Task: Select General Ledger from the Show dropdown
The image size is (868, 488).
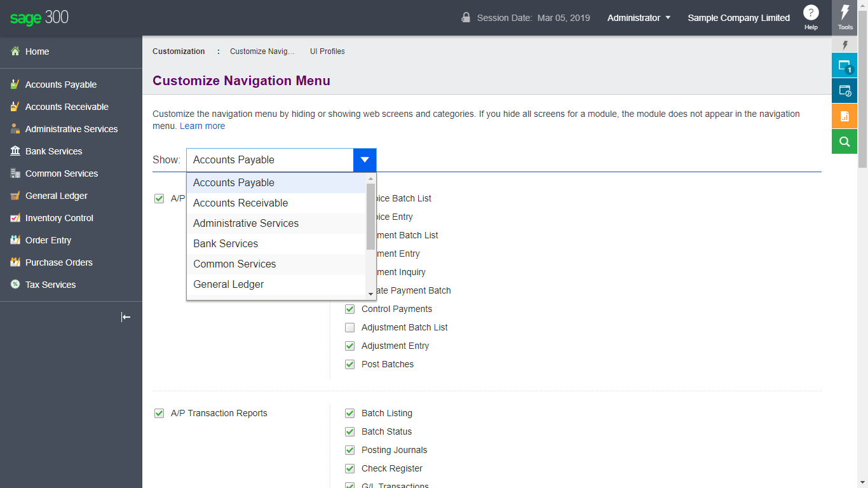Action: pos(228,284)
